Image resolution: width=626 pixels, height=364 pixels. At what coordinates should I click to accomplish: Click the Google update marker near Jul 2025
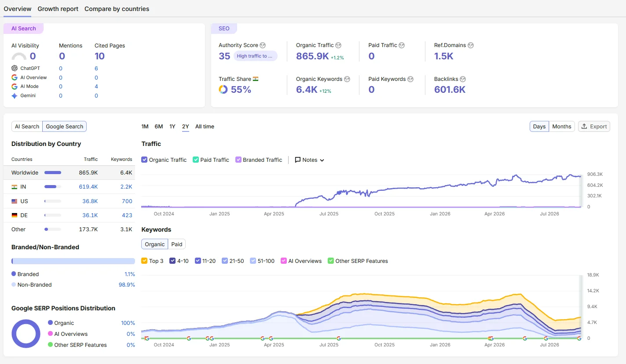[x=339, y=339]
